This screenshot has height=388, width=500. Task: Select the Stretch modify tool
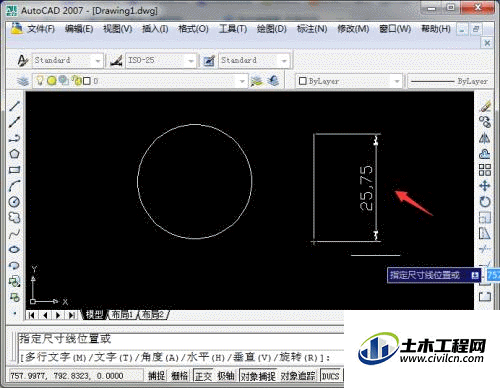point(485,234)
